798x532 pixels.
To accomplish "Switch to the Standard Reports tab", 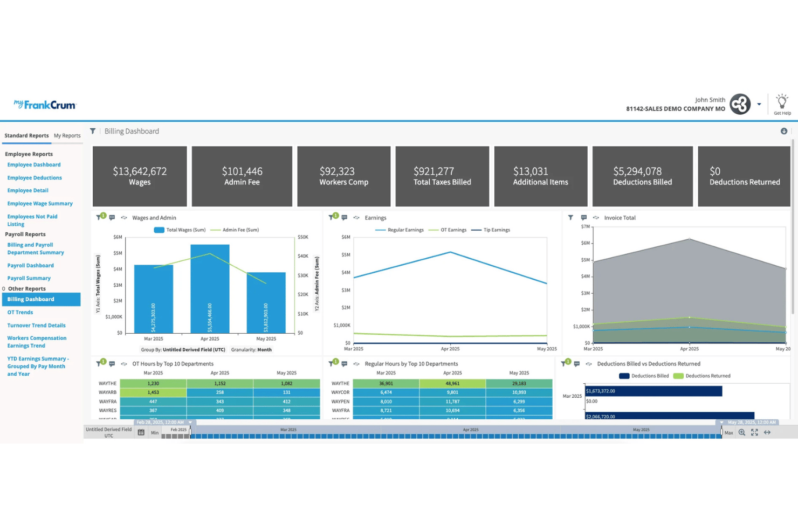I will 26,136.
